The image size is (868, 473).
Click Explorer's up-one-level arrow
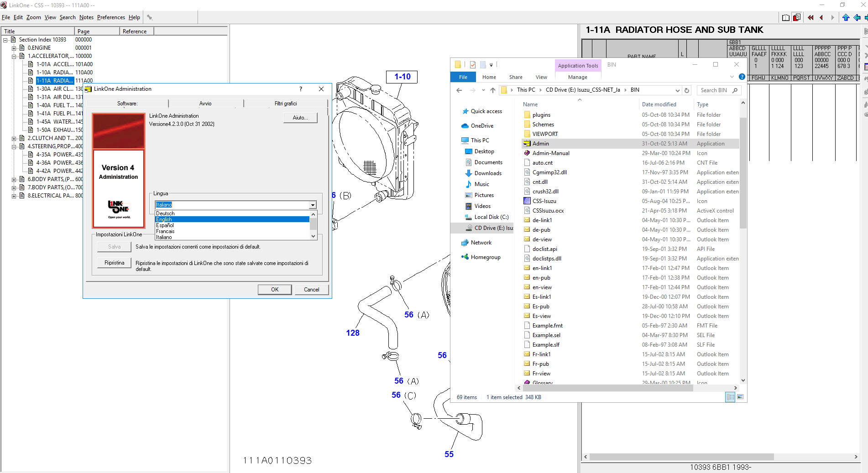[x=493, y=90]
